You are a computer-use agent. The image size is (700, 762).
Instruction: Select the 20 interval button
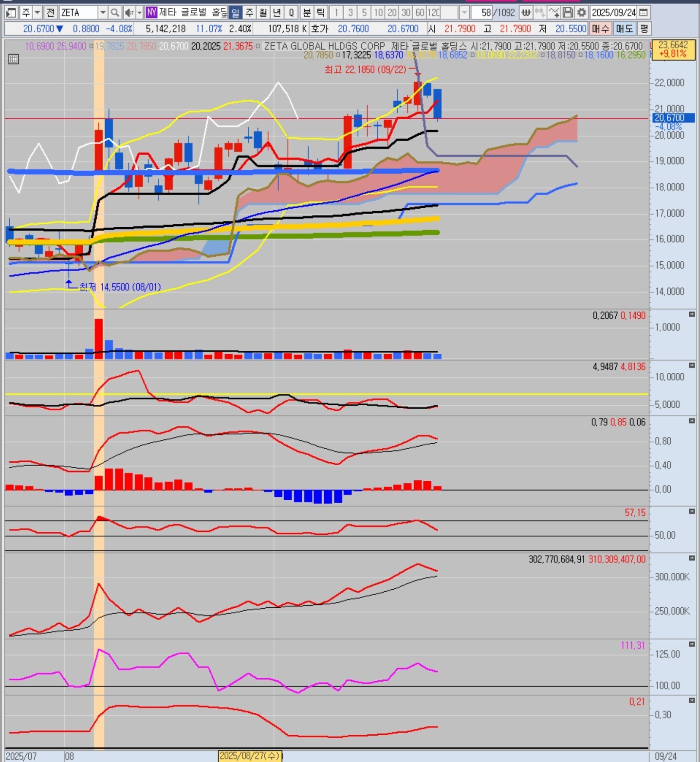(392, 12)
